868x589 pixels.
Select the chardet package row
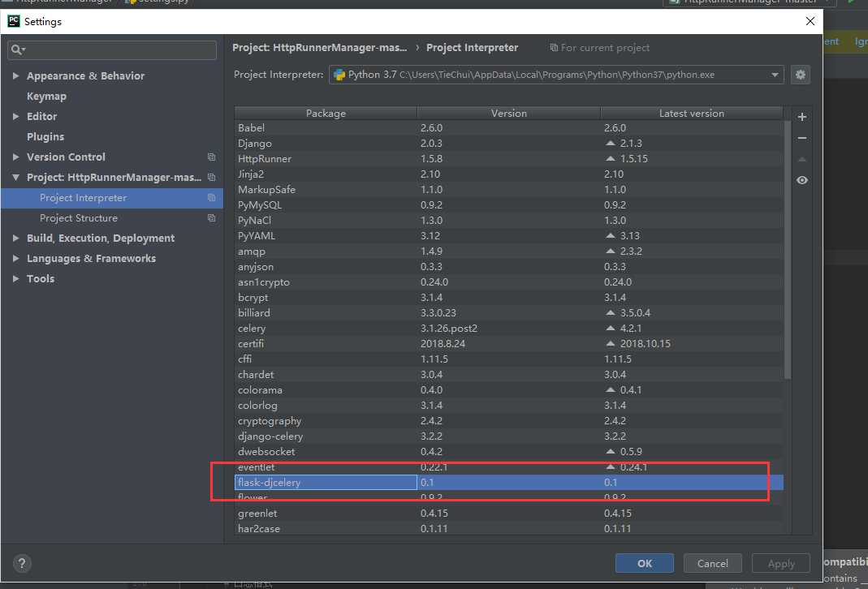[509, 375]
